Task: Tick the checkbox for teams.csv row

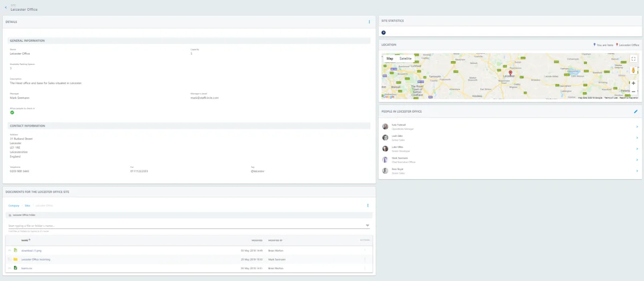Action: 9,268
